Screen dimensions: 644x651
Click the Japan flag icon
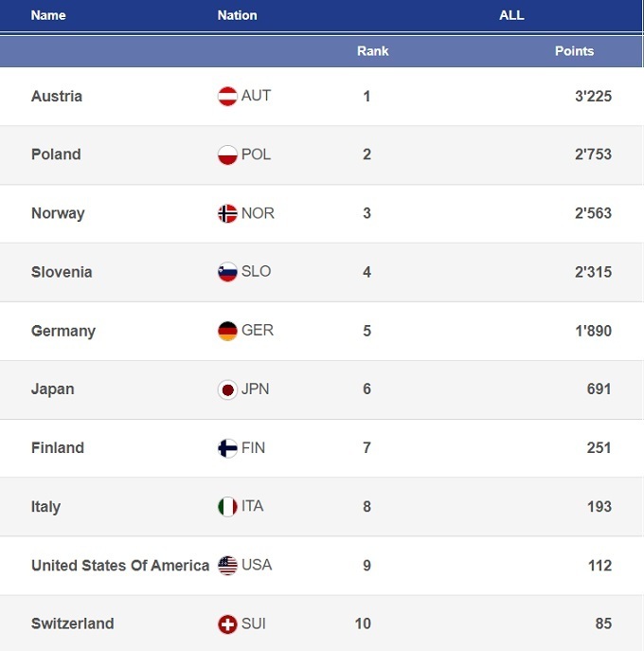pos(227,389)
